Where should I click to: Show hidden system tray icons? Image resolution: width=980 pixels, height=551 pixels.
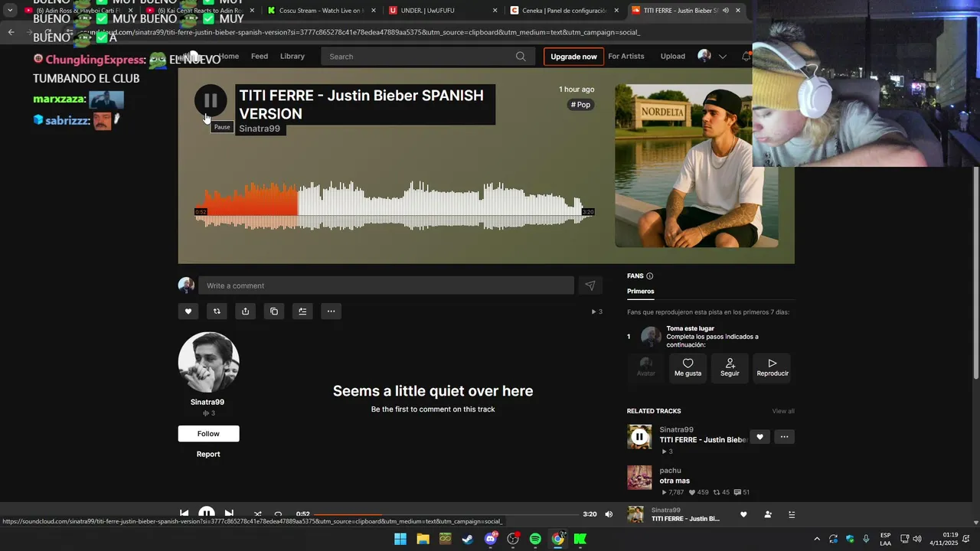point(816,539)
